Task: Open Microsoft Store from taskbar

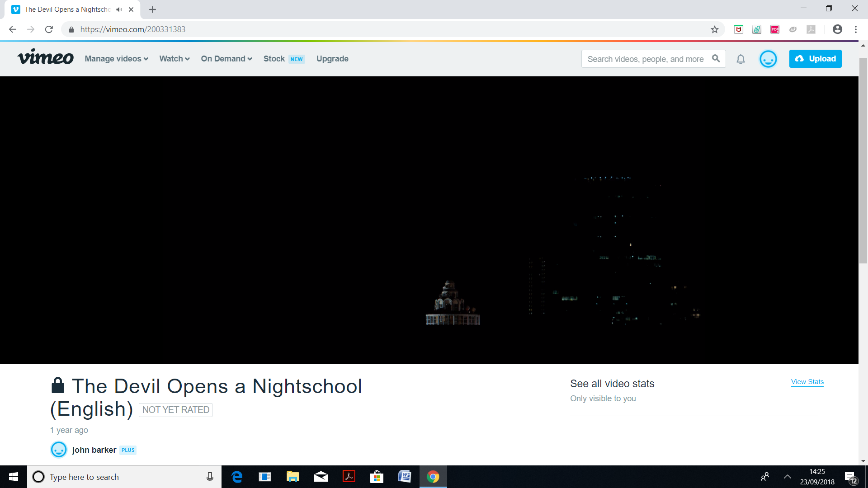Action: point(377,477)
